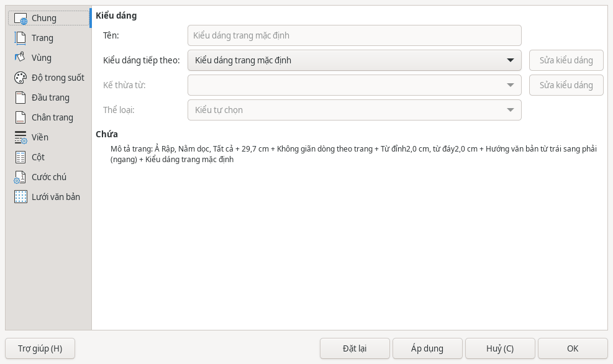Click the Chân trang footer icon

20,117
